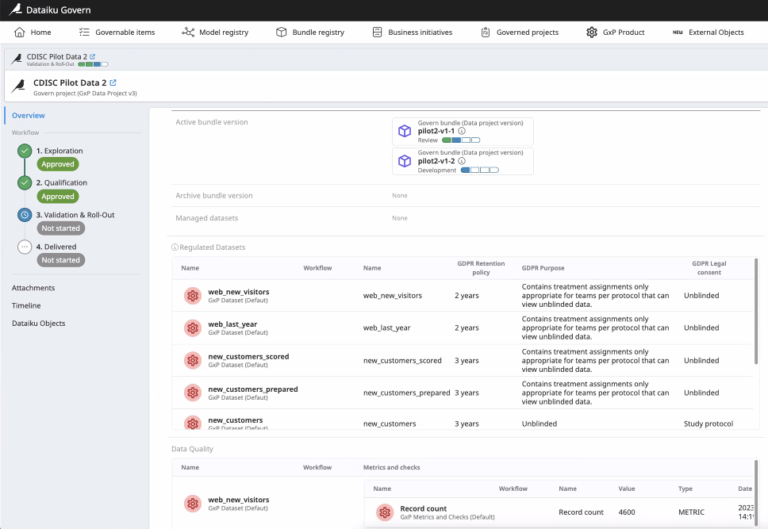
Task: Open workflow step 4. Delivered
Action: point(56,247)
